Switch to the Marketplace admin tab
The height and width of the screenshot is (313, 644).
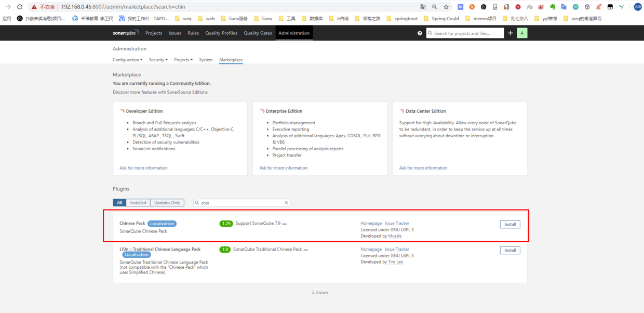coord(231,60)
